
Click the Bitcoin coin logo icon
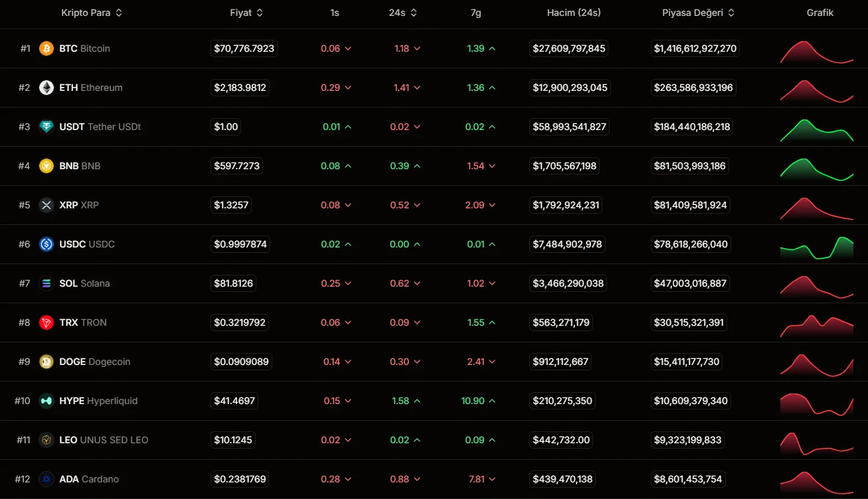[46, 48]
